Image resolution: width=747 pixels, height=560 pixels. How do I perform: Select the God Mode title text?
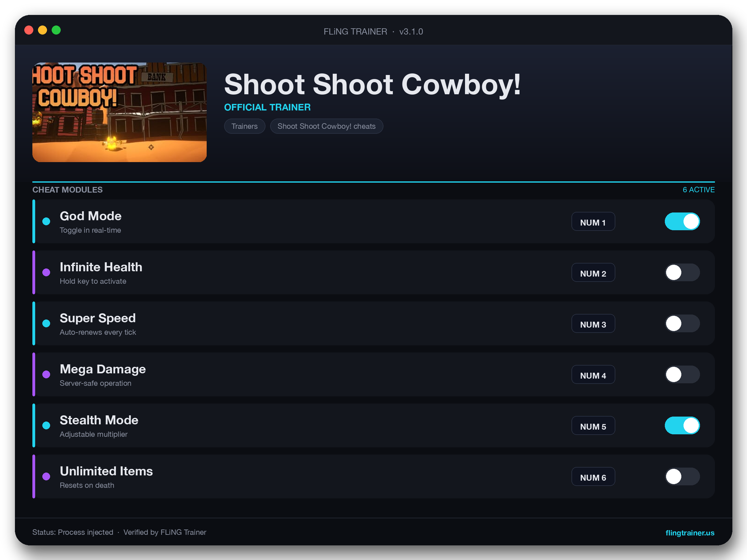pyautogui.click(x=91, y=216)
